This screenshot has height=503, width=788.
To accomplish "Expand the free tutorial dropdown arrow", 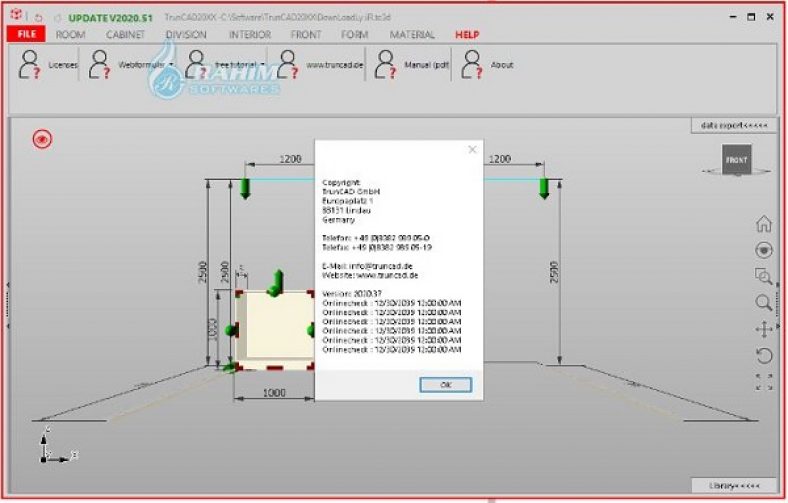I will tap(263, 65).
